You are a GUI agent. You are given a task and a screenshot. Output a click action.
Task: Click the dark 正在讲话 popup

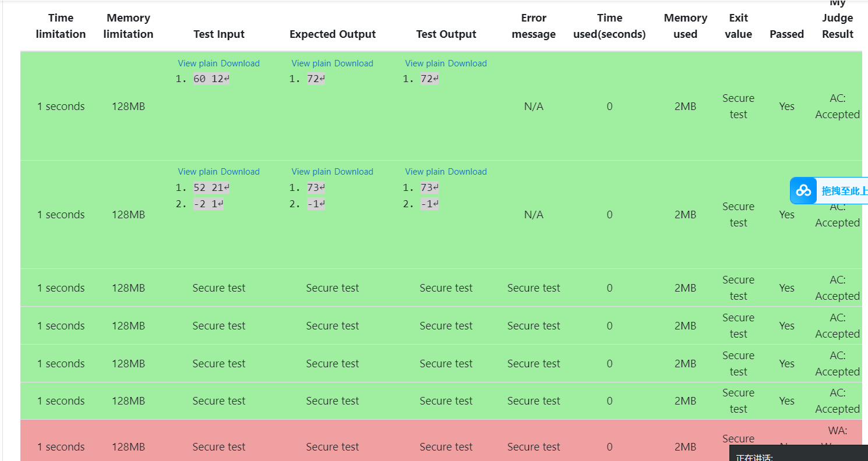[x=799, y=453]
